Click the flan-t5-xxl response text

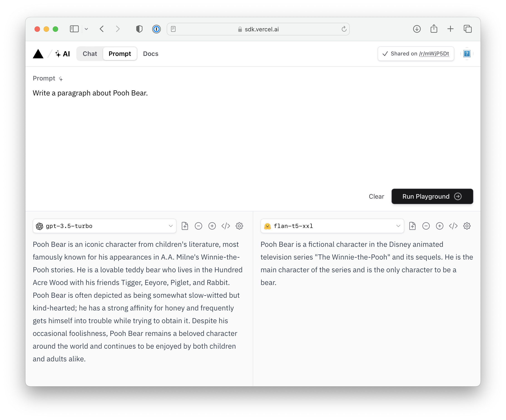coord(367,263)
